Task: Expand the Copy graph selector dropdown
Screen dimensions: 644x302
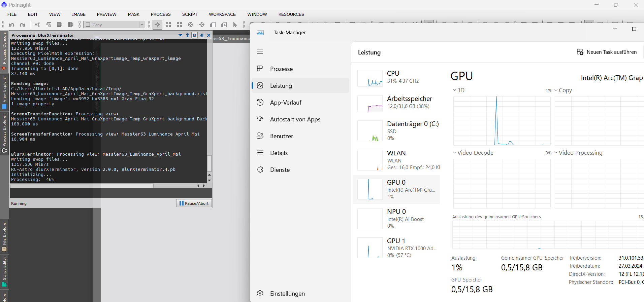Action: [x=556, y=90]
